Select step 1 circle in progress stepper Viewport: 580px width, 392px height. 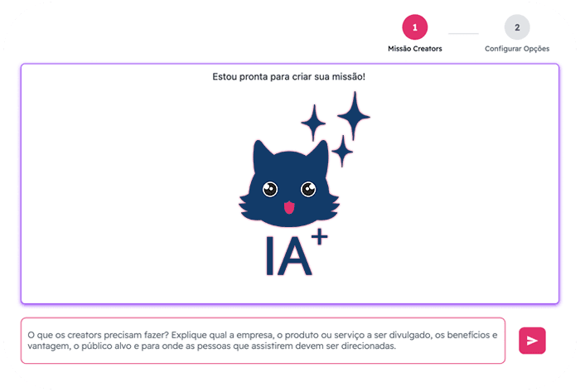(x=414, y=27)
